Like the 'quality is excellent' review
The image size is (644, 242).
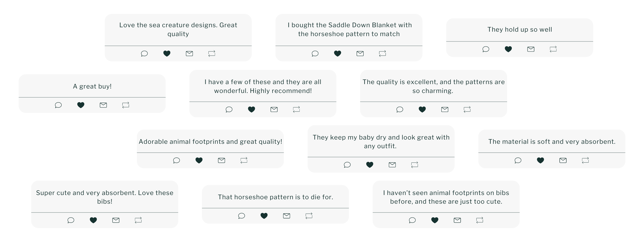pyautogui.click(x=422, y=109)
